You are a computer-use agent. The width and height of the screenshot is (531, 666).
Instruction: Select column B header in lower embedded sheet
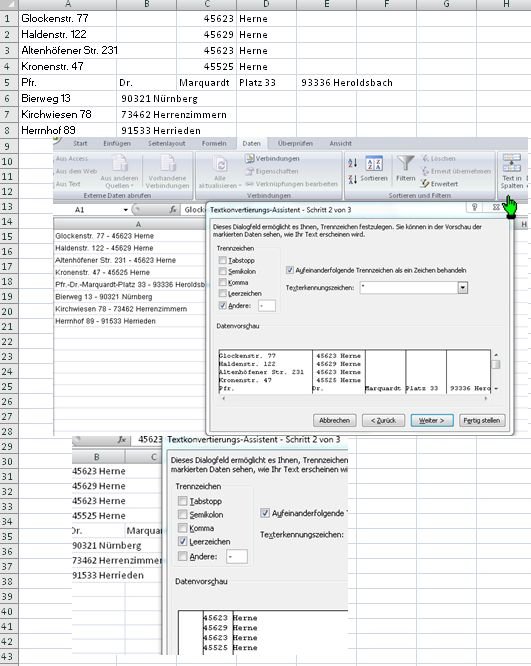[x=97, y=457]
